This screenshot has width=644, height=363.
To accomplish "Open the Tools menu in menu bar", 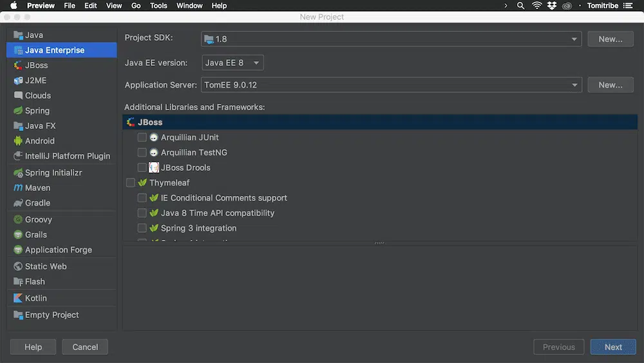I will 158,6.
